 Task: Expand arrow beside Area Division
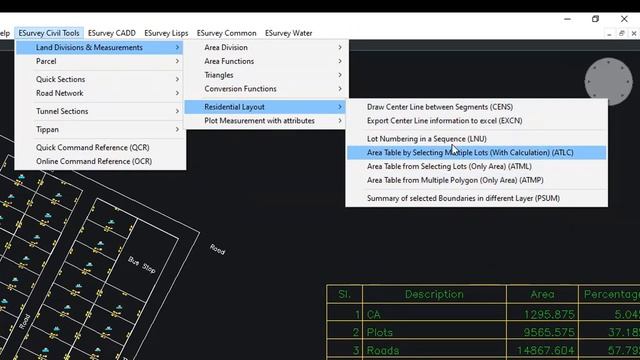pos(340,47)
